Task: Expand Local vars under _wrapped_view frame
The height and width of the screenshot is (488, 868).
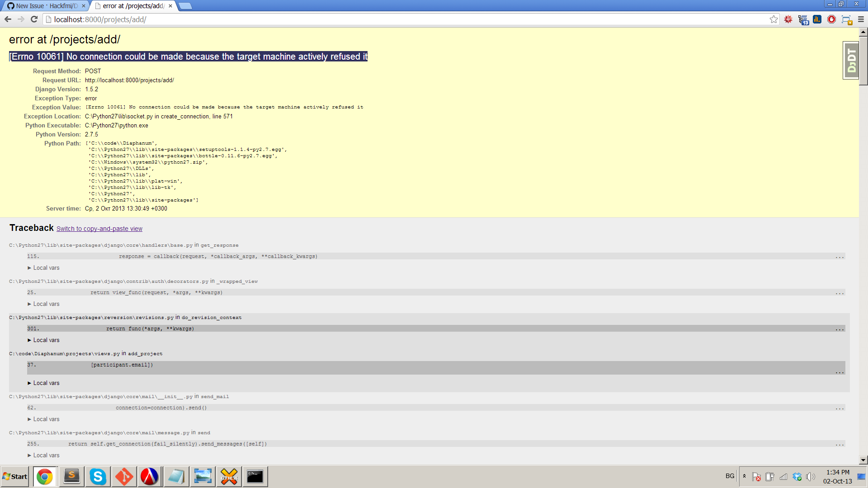Action: point(43,304)
